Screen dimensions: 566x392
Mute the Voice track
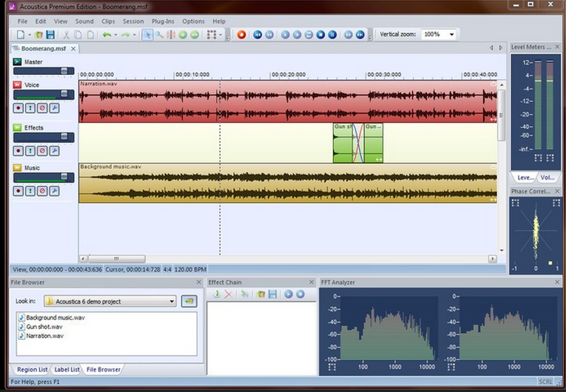(43, 108)
